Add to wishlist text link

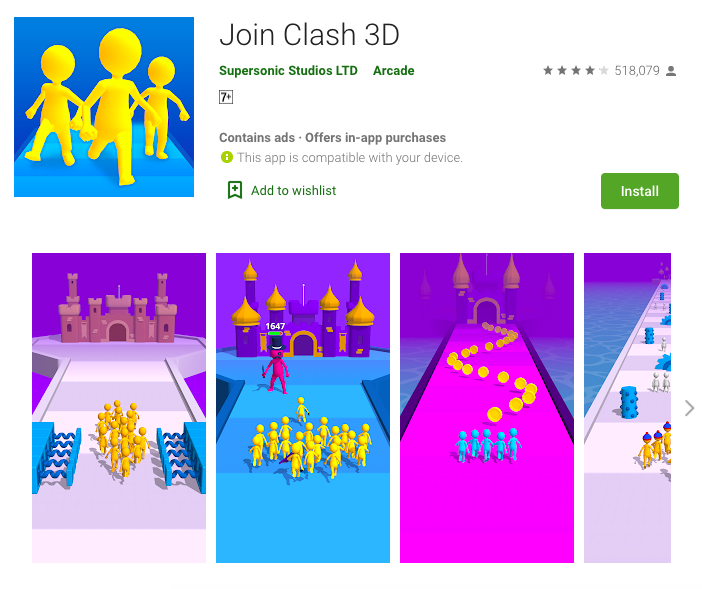click(x=293, y=191)
